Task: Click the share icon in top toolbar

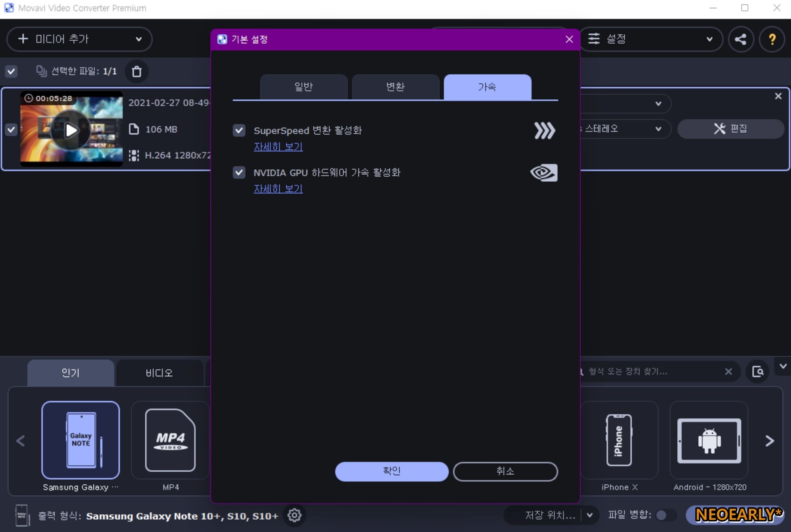Action: coord(740,39)
